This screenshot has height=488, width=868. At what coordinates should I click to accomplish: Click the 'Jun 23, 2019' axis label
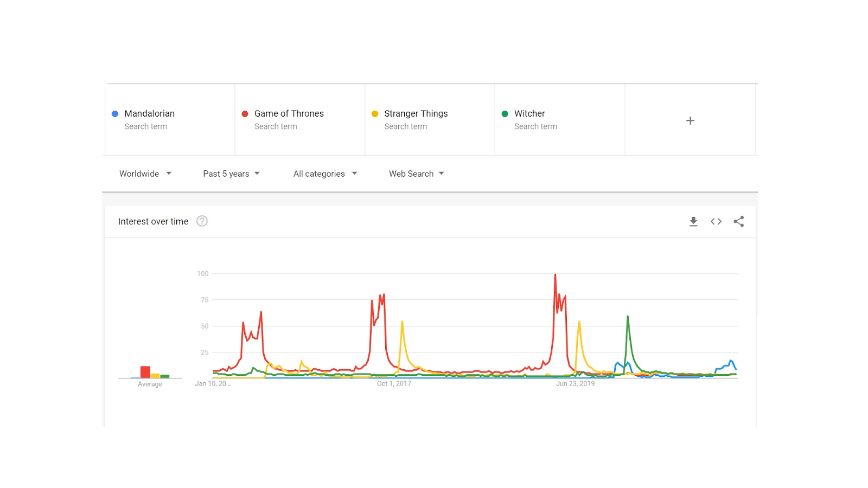pyautogui.click(x=576, y=383)
